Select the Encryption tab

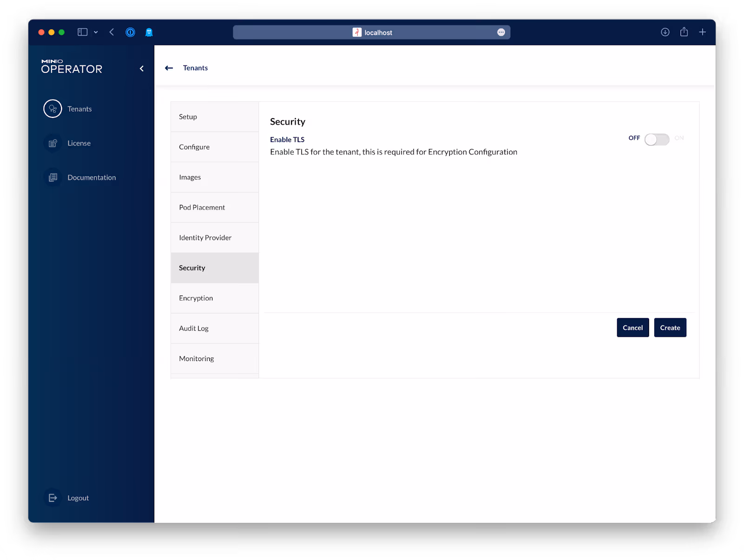(x=215, y=298)
